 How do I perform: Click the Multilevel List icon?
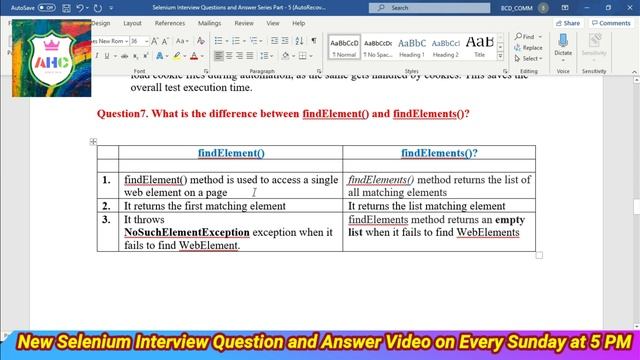click(x=254, y=41)
